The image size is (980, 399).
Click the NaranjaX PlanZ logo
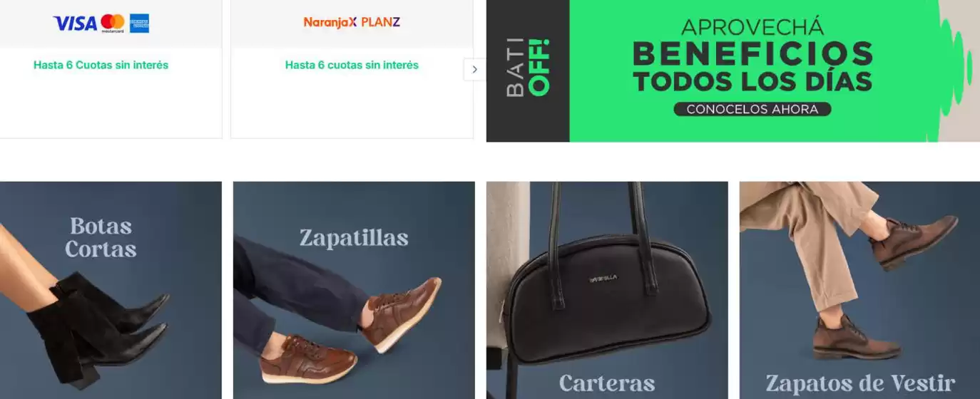click(352, 22)
